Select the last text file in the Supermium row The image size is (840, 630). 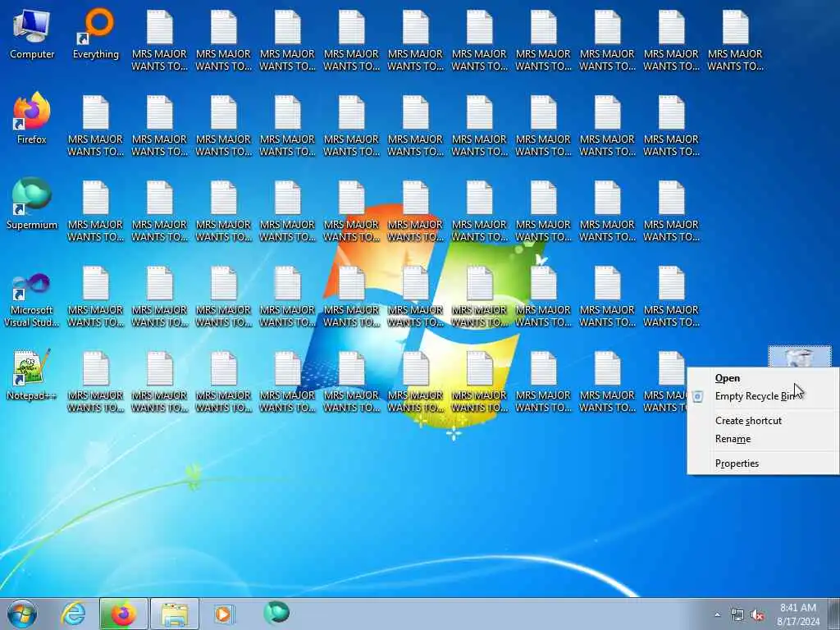tap(671, 211)
